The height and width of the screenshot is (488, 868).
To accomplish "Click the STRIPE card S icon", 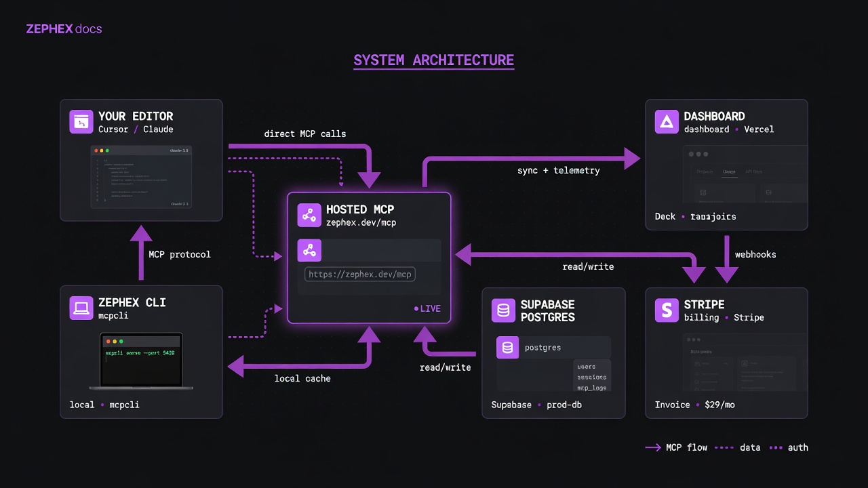I will [x=667, y=310].
